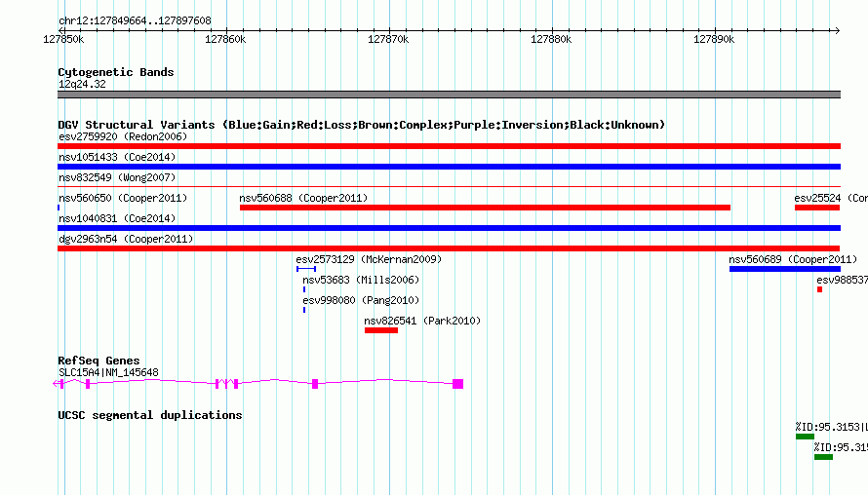Click the esv25524 red variant bar
This screenshot has height=495, width=868.
(x=817, y=208)
